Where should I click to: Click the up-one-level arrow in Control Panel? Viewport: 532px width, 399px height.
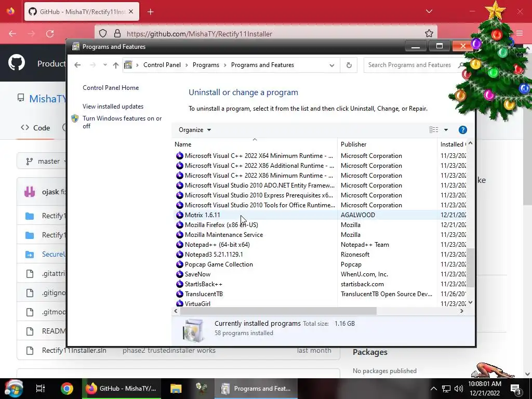116,65
